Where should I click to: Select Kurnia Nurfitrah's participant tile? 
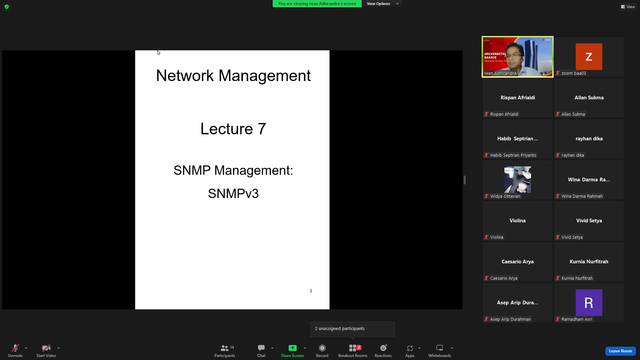pyautogui.click(x=589, y=262)
